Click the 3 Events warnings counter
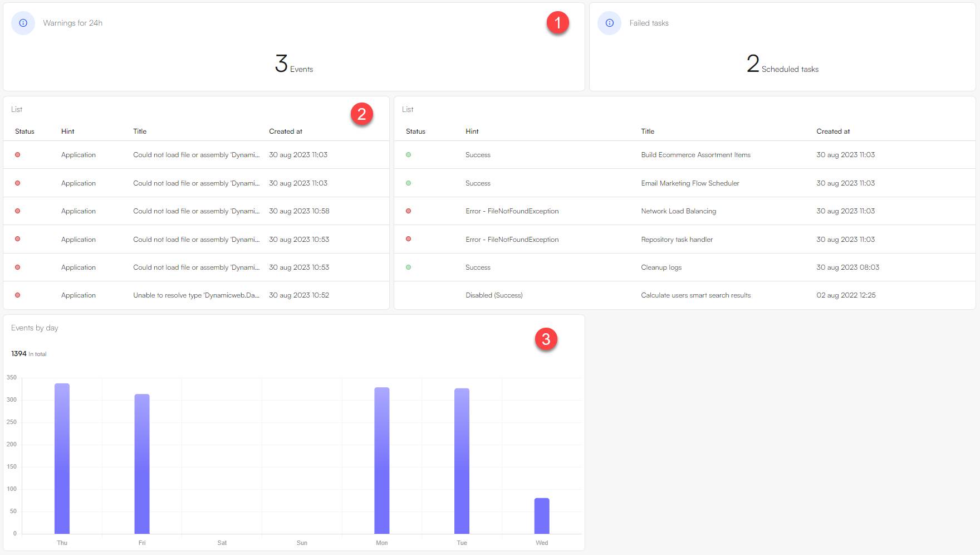Viewport: 980px width, 555px height. click(x=294, y=64)
